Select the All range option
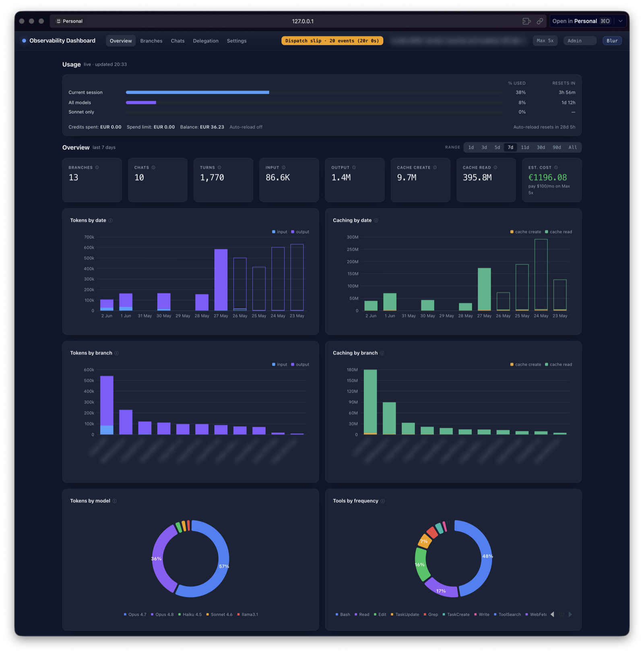 (x=572, y=147)
